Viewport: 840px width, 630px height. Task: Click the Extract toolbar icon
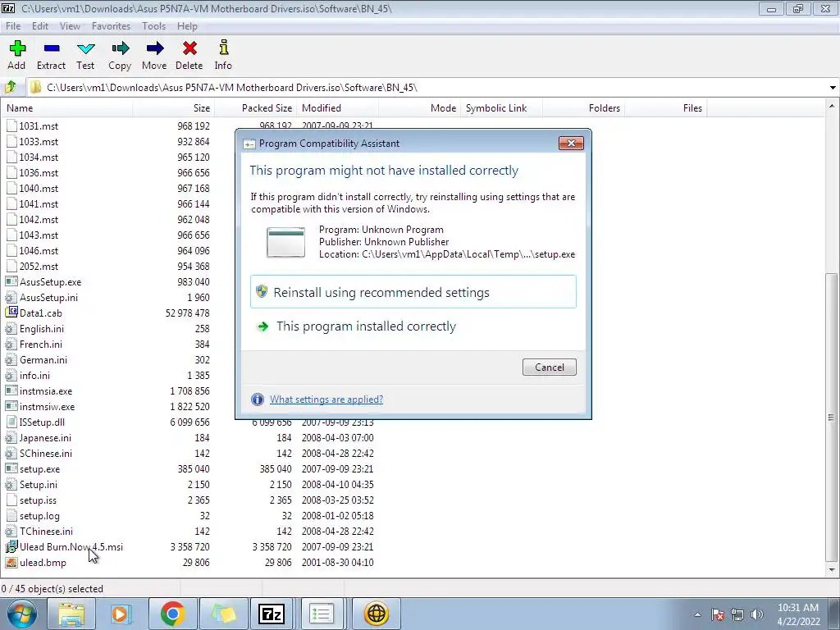tap(52, 48)
